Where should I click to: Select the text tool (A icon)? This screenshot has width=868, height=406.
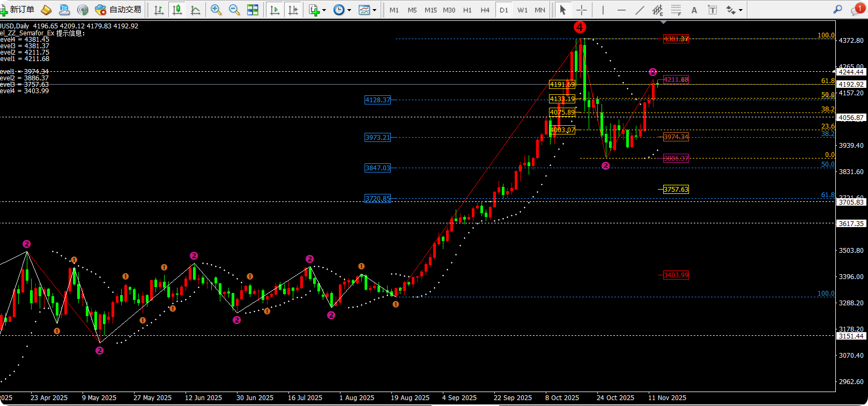[694, 10]
